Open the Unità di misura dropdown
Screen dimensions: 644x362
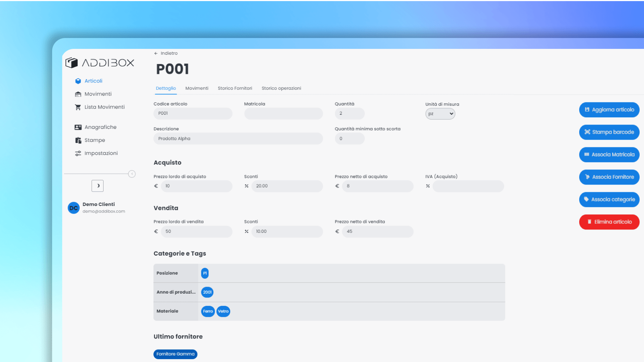pos(440,114)
